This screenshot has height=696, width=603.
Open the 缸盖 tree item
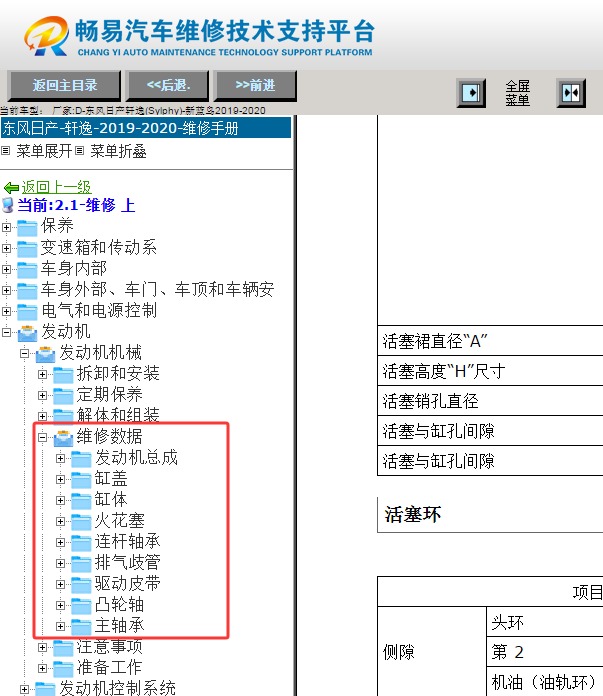[x=111, y=478]
